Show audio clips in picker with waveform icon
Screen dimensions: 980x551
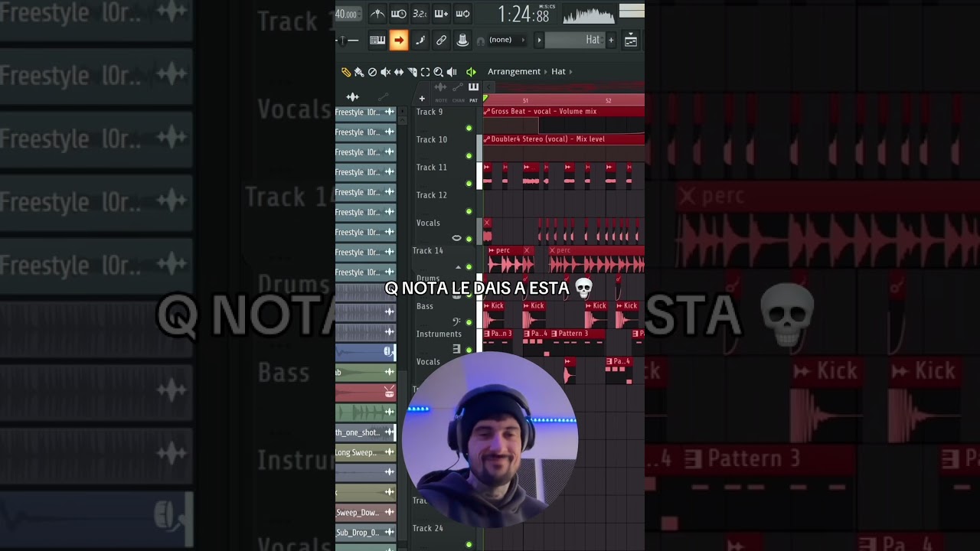click(x=353, y=97)
